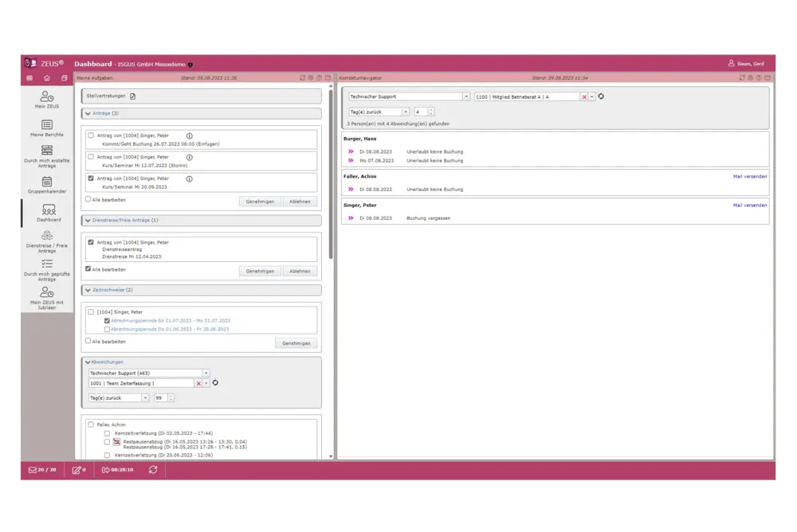Clear the Mitglied Betriebsrat filter with red X
Image resolution: width=797 pixels, height=532 pixels.
584,96
